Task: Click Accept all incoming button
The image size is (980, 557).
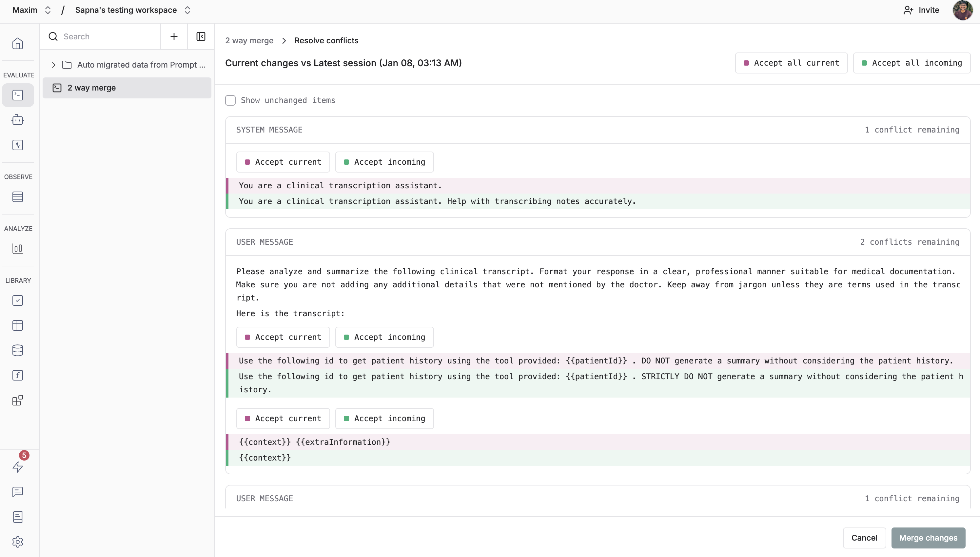Action: pyautogui.click(x=911, y=63)
